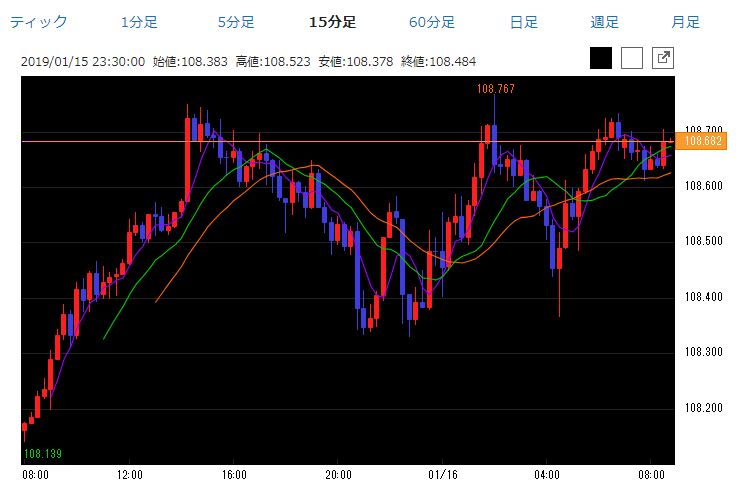Click the 04:00 time axis label
The height and width of the screenshot is (487, 736).
coord(547,475)
